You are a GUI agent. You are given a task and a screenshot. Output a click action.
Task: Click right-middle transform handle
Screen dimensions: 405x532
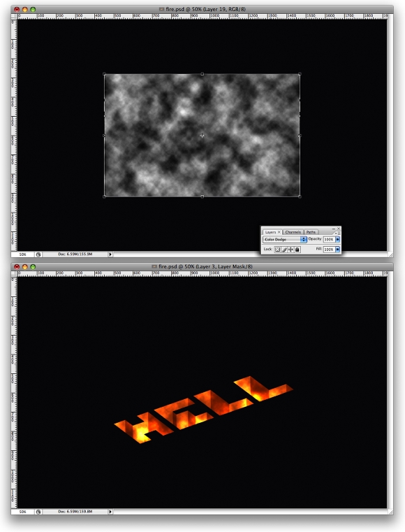click(300, 136)
